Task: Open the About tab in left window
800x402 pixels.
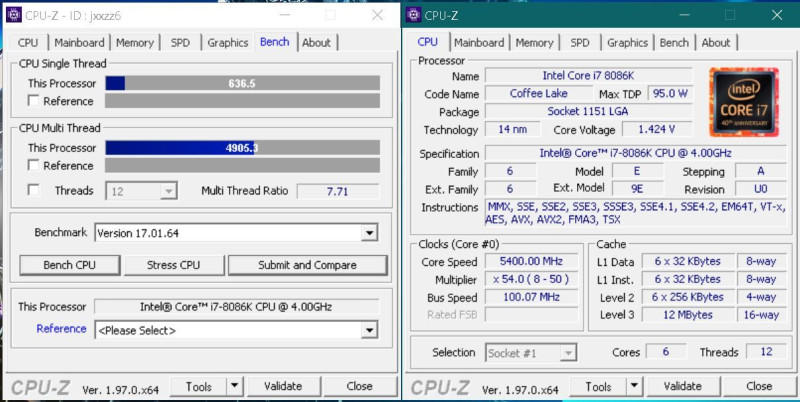Action: coord(316,43)
